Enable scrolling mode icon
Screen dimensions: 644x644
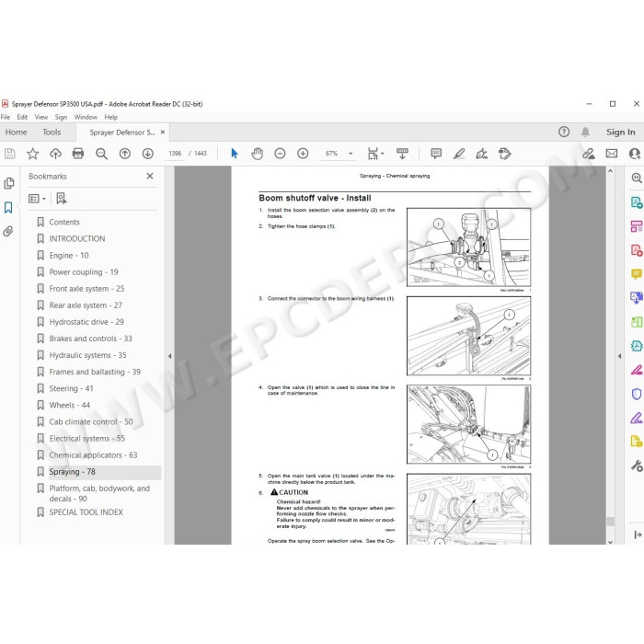402,154
